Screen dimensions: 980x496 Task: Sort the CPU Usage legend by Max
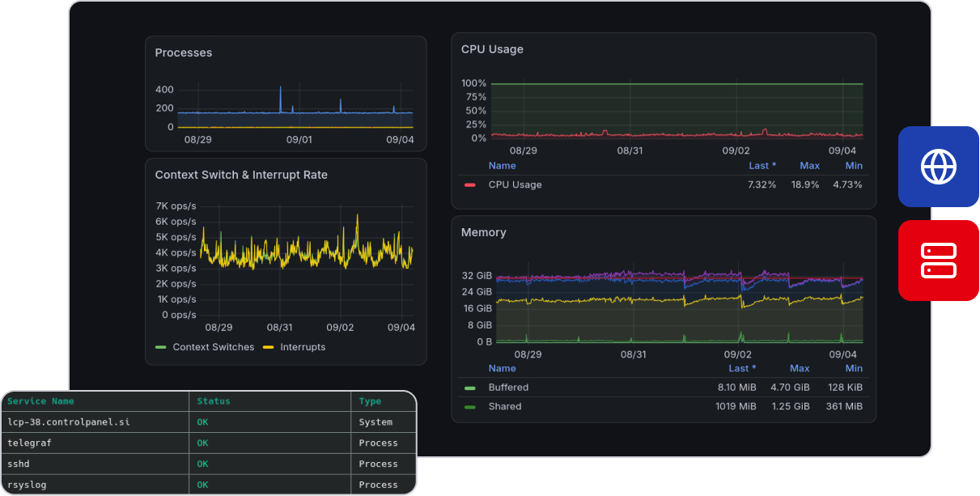[x=810, y=166]
